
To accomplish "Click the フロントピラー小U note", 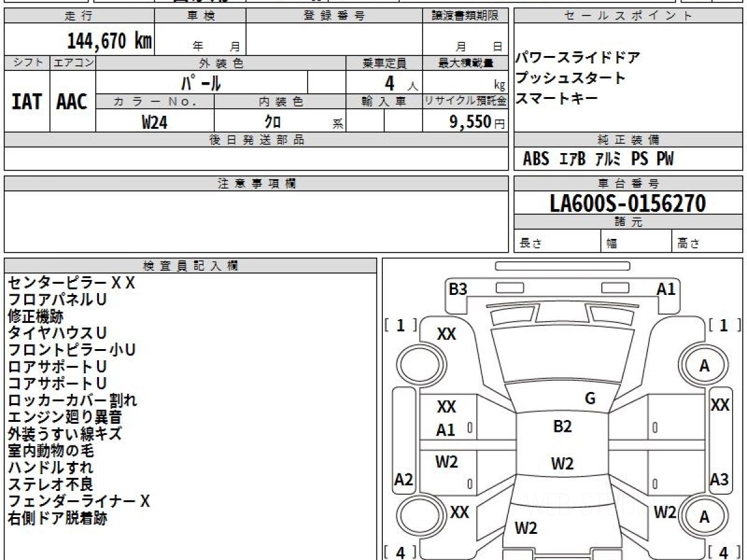I will 72,350.
